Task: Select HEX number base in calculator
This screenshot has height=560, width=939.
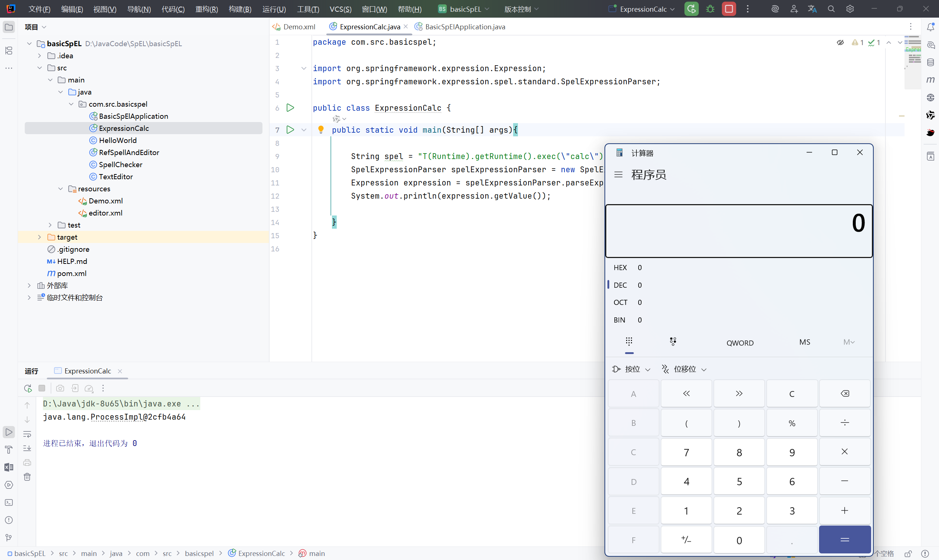Action: (x=620, y=268)
